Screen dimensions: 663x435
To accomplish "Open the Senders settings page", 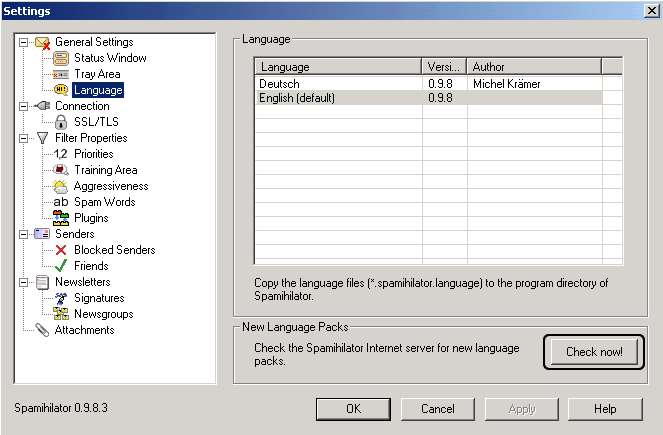I will pos(74,234).
